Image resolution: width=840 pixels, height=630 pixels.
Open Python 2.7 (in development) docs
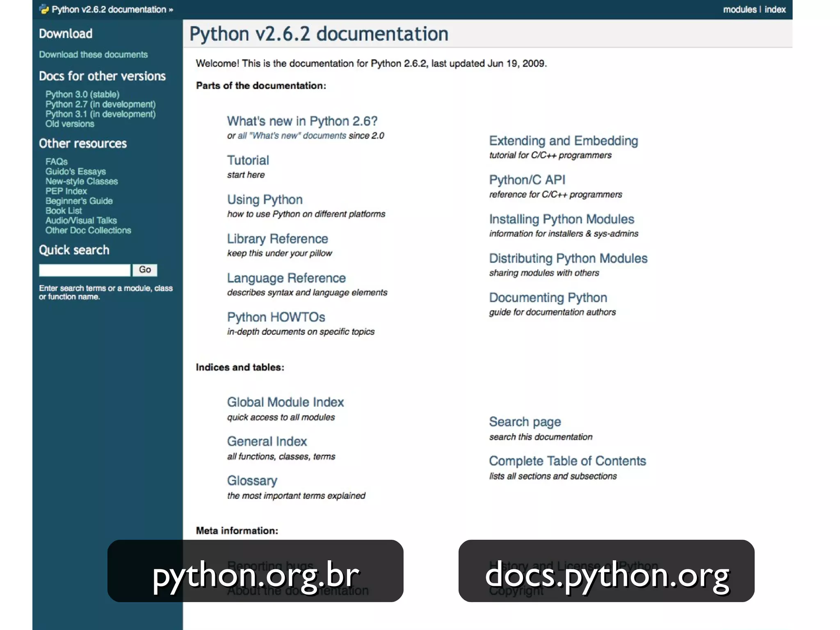(100, 104)
